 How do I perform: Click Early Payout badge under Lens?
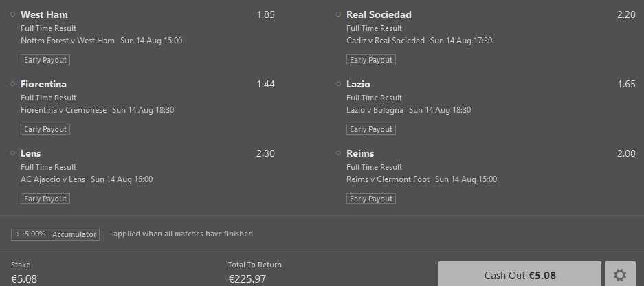tap(45, 199)
